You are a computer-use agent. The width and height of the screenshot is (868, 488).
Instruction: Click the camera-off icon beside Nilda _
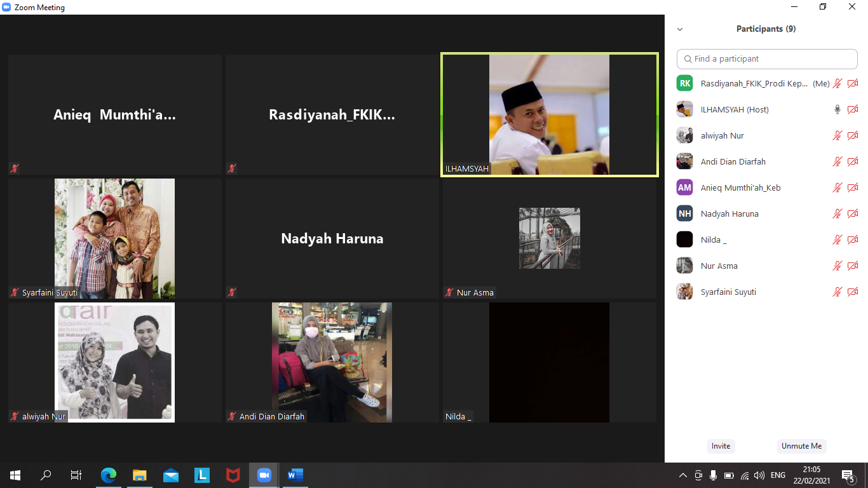[853, 240]
